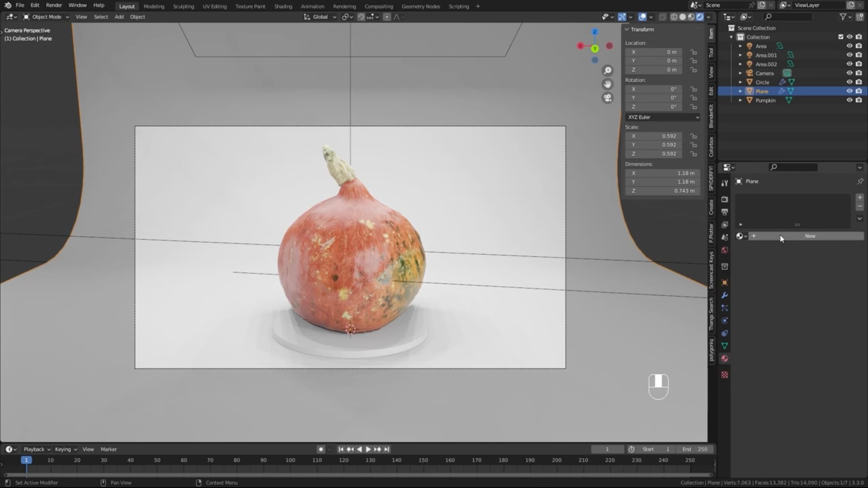
Task: Open the Render menu
Action: (53, 5)
